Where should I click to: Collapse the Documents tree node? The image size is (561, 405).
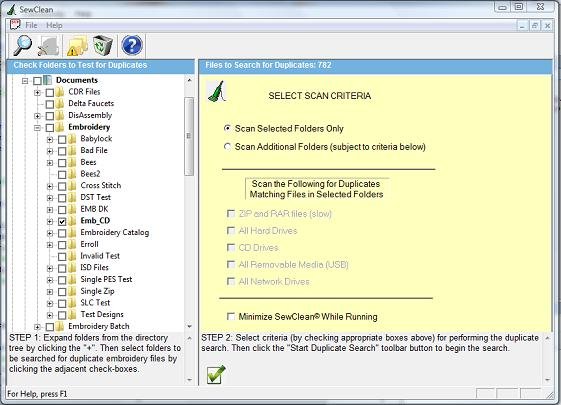point(25,81)
